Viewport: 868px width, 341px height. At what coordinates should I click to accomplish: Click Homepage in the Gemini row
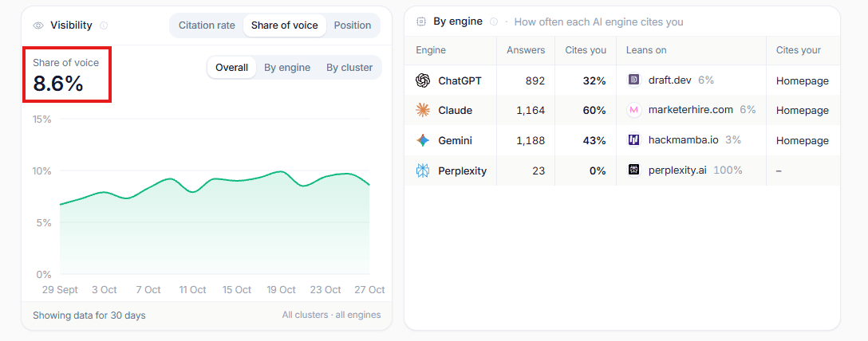coord(802,140)
